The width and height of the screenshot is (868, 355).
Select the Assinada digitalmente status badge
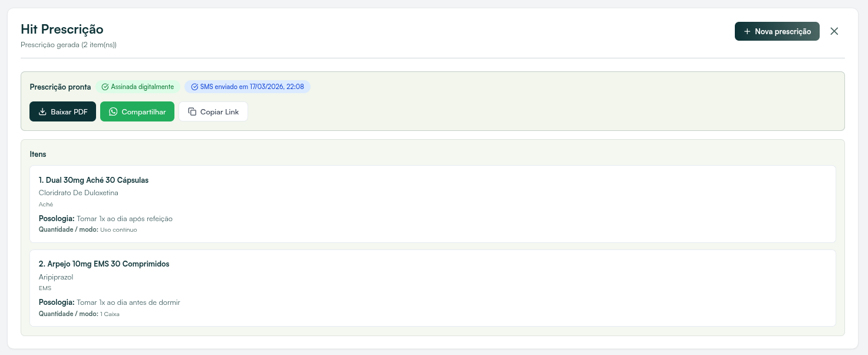[x=138, y=87]
